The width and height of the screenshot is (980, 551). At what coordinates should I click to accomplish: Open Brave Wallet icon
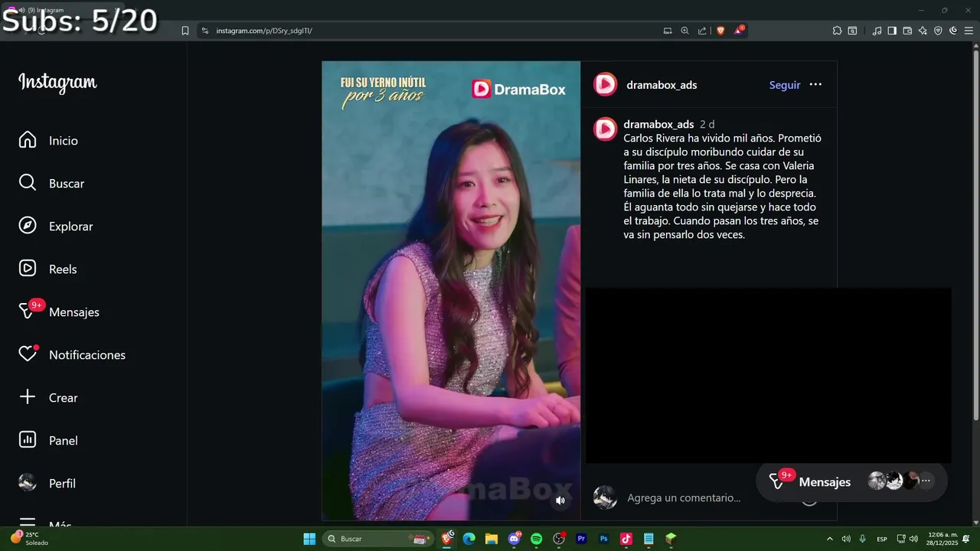(907, 31)
